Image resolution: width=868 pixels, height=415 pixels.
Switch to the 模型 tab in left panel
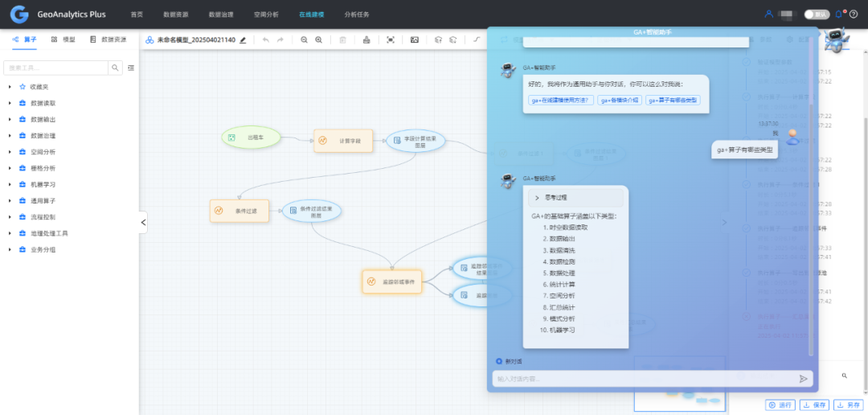63,40
